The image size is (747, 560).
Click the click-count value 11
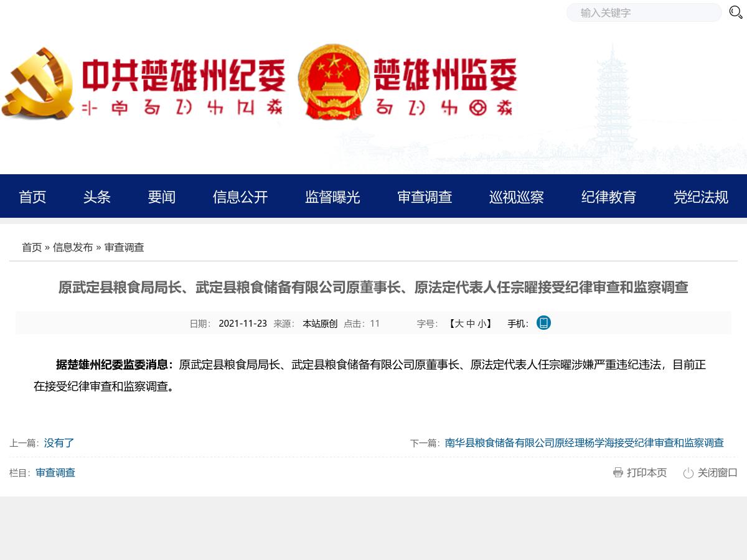point(375,324)
